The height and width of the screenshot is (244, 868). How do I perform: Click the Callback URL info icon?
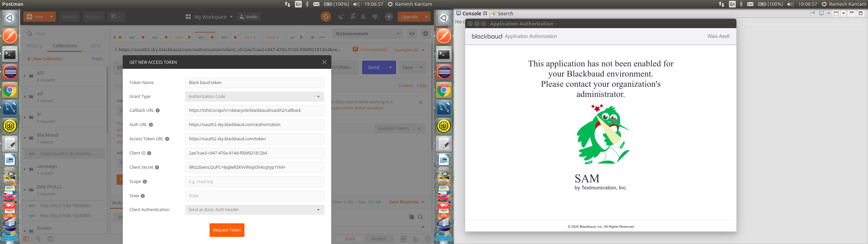pos(158,110)
